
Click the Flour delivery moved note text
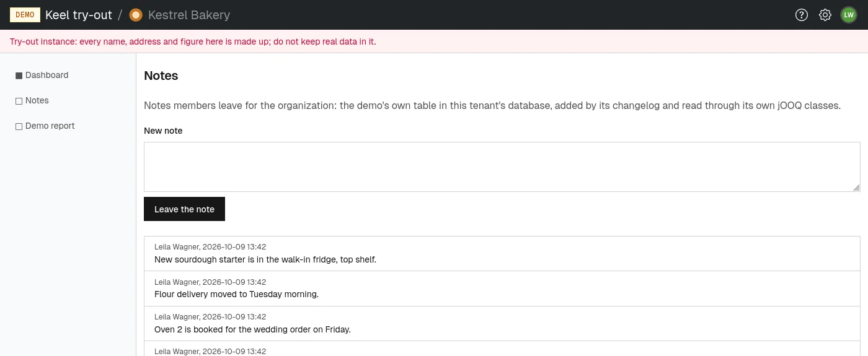[236, 294]
